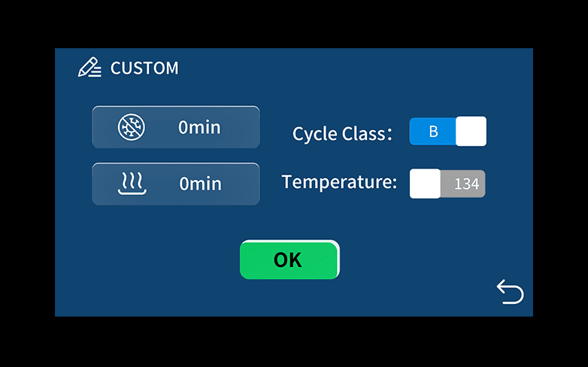The image size is (588, 367).
Task: Return to previous screen via back icon
Action: 510,292
